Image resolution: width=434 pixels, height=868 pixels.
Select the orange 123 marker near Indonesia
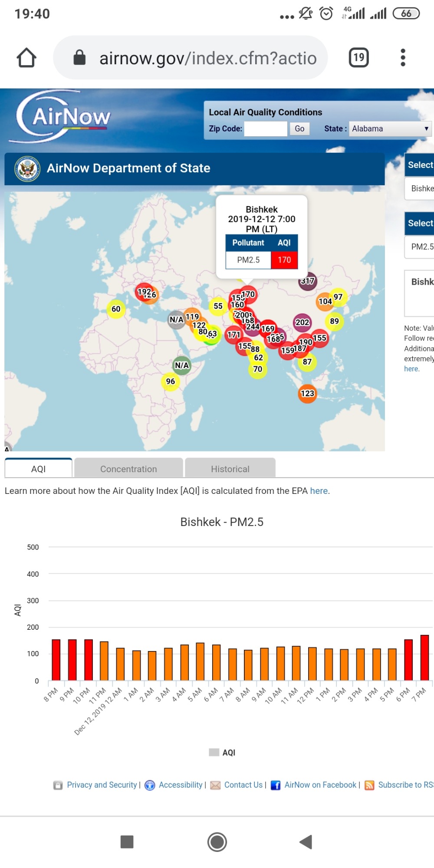point(307,394)
